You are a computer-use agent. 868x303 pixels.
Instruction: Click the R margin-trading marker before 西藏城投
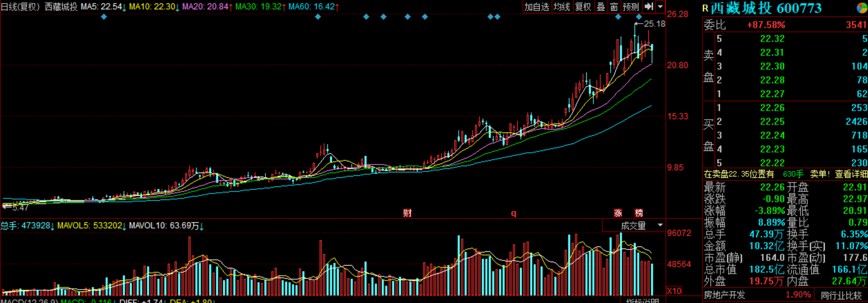[705, 9]
